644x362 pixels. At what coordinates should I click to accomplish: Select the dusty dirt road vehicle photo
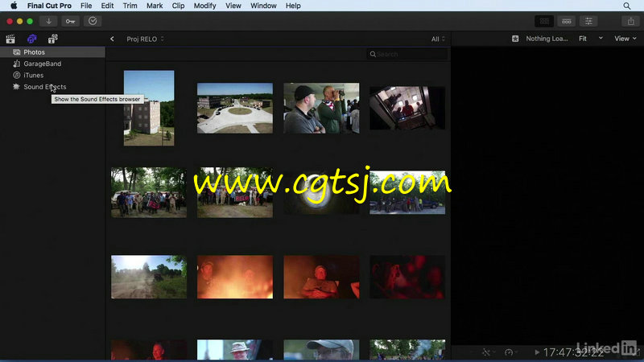pyautogui.click(x=149, y=277)
